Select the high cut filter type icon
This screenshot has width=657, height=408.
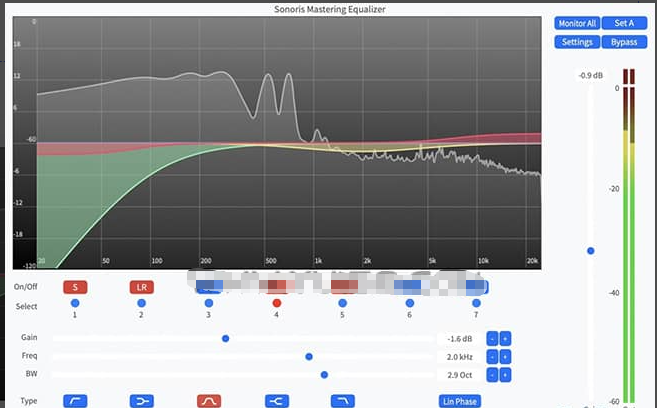(x=343, y=401)
